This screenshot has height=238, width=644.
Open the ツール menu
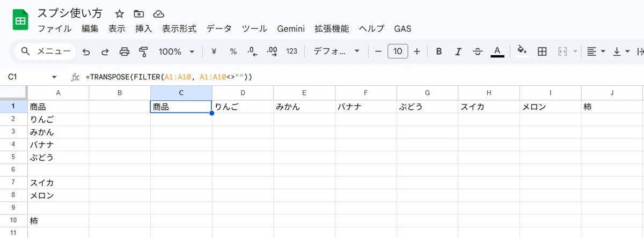click(255, 28)
